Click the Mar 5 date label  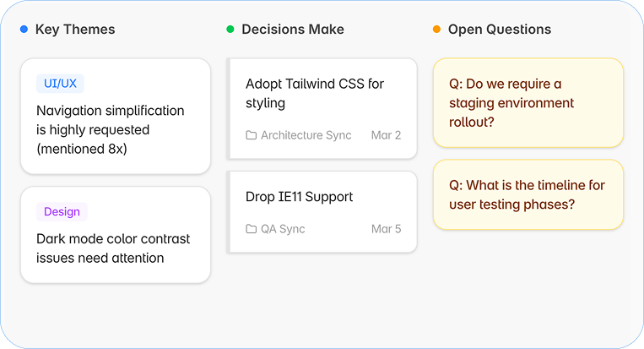(386, 228)
